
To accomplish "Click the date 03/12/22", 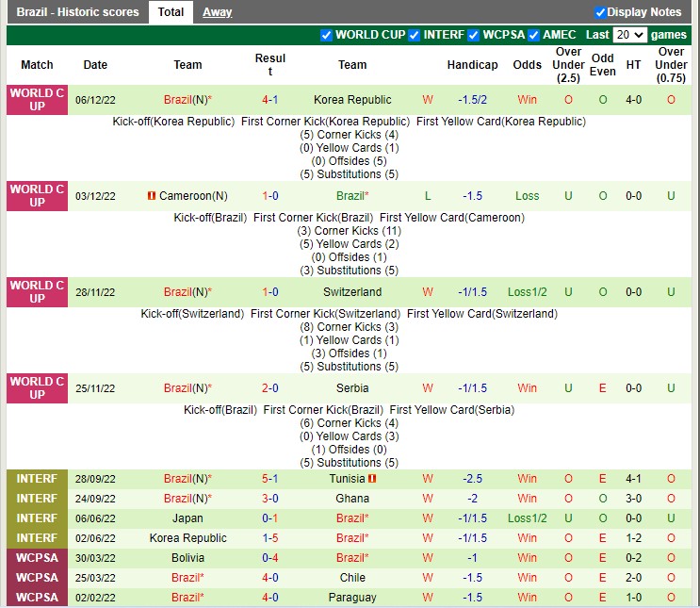I will (95, 196).
